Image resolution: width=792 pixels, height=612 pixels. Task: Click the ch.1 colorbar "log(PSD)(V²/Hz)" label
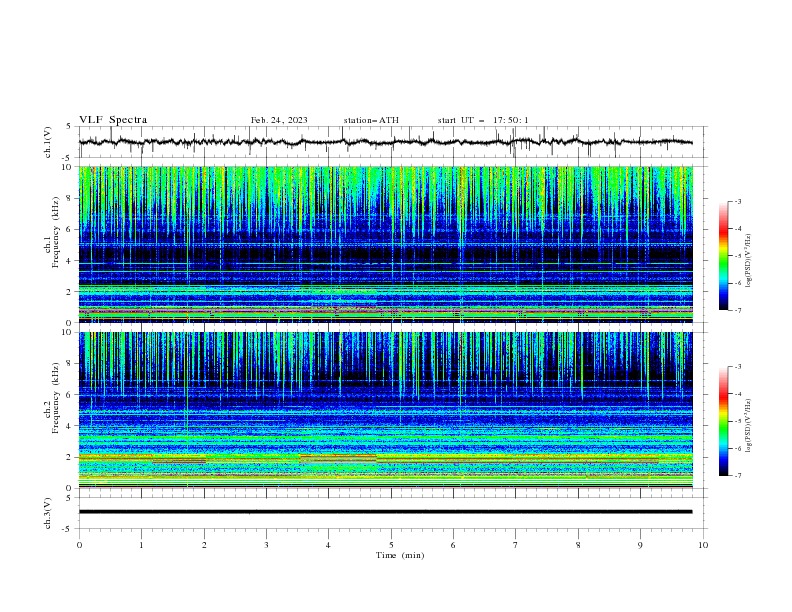point(749,261)
